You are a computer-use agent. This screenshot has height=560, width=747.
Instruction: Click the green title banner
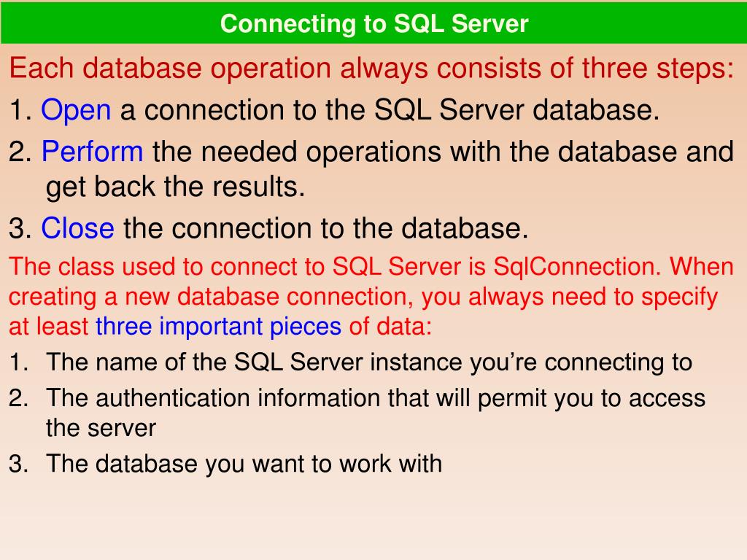[373, 23]
